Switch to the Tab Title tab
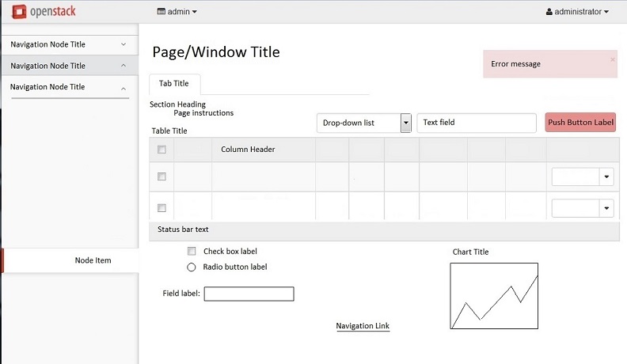The height and width of the screenshot is (364, 627). (174, 83)
